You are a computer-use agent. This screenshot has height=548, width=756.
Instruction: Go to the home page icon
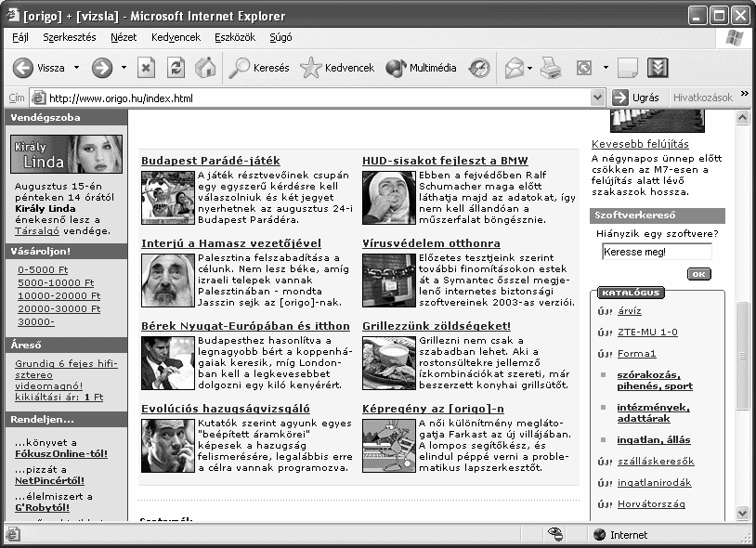click(x=205, y=68)
